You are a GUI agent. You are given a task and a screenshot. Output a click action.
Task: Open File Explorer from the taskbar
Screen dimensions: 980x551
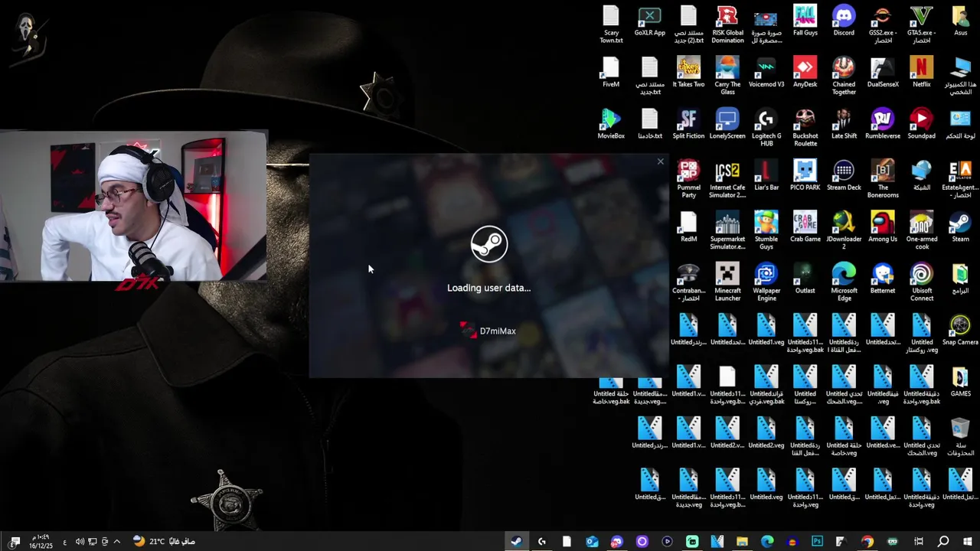742,541
